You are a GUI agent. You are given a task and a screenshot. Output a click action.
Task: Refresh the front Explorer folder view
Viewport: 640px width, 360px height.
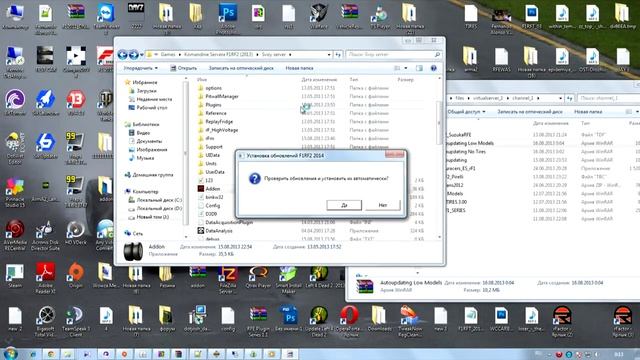[x=338, y=54]
